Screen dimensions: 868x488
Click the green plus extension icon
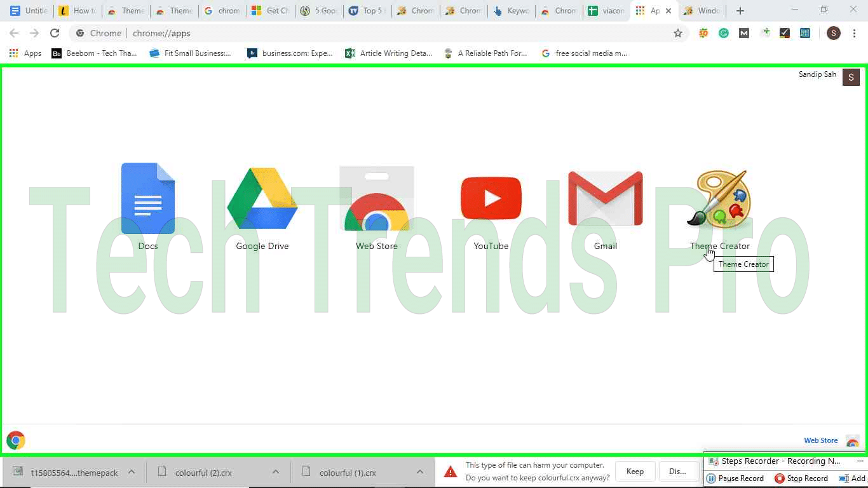764,33
